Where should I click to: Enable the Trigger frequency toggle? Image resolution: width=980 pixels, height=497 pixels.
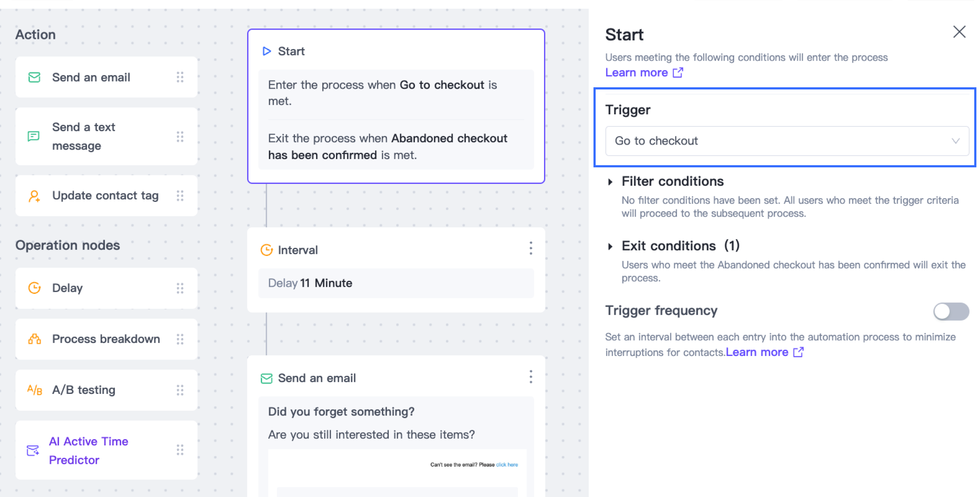(x=951, y=311)
